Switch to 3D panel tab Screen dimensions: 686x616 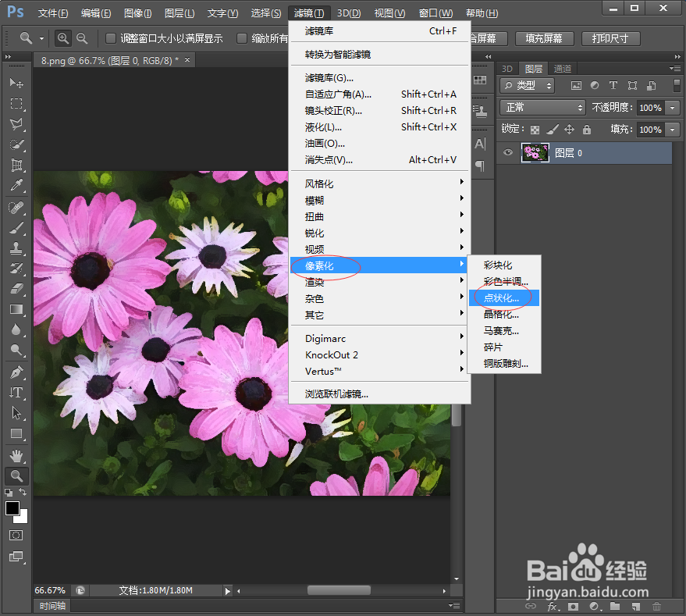coord(507,69)
